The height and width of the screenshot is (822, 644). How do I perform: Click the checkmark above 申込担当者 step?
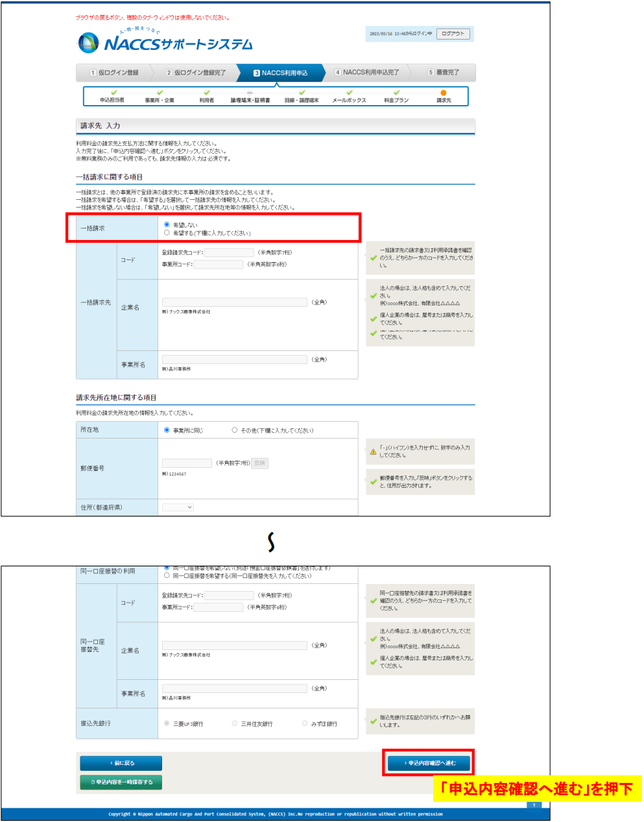tap(113, 93)
